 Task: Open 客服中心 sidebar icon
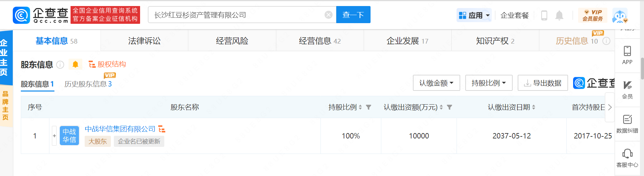[x=627, y=158]
